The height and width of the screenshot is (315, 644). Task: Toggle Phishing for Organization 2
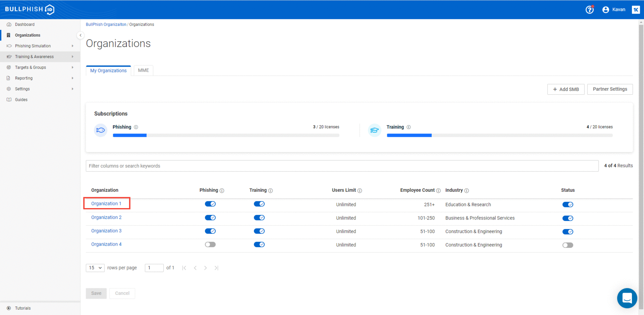point(210,218)
